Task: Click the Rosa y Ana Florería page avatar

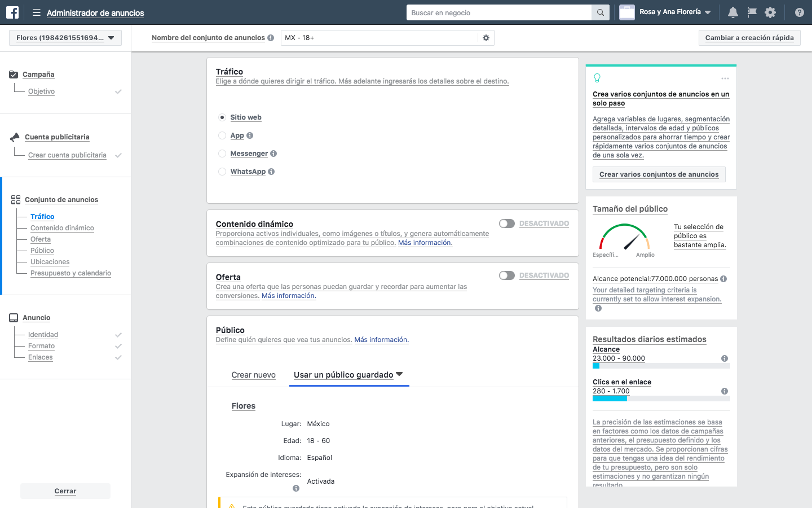Action: tap(627, 12)
